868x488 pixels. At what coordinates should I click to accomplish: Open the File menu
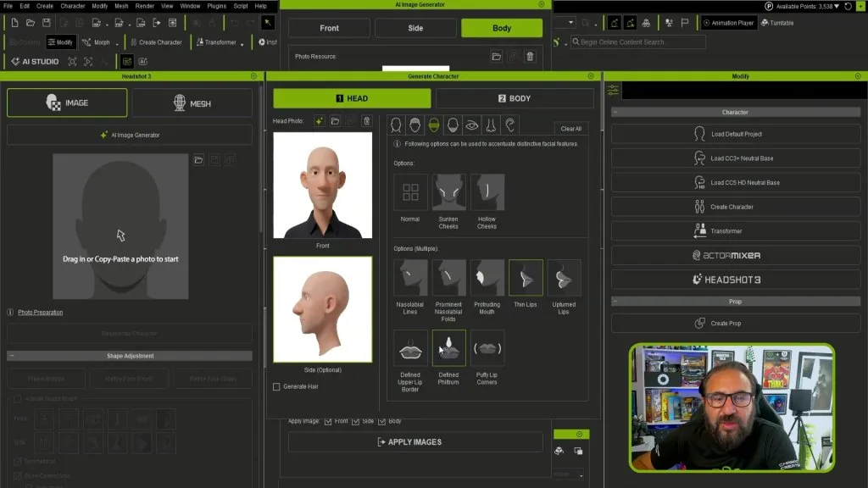click(x=8, y=6)
